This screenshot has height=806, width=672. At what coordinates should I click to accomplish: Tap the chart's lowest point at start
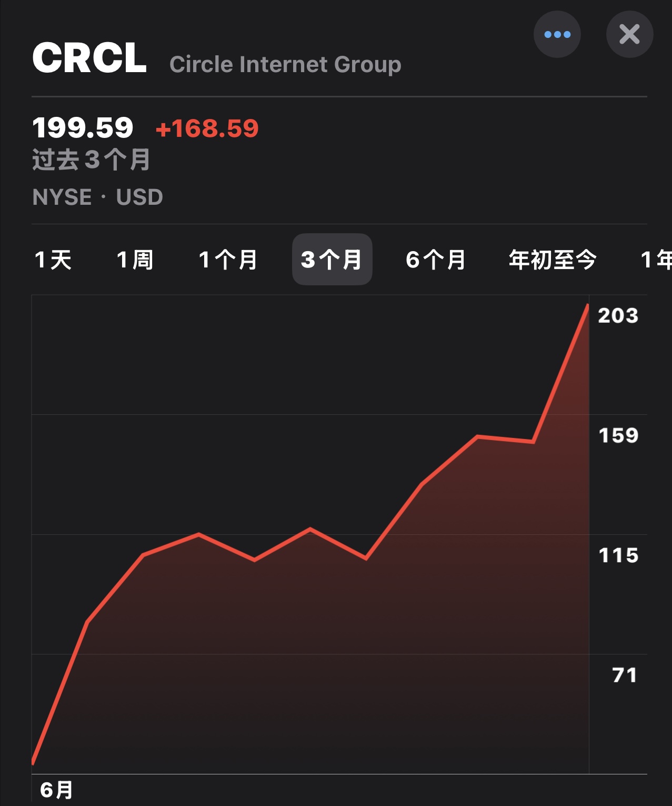pos(33,761)
